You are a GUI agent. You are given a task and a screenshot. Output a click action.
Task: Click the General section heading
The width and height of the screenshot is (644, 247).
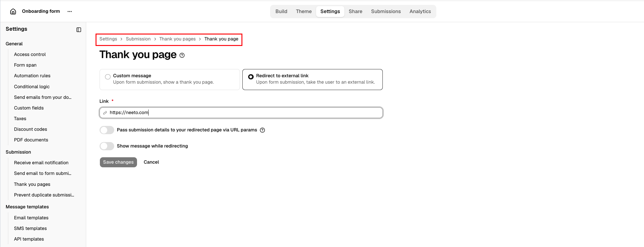point(14,44)
